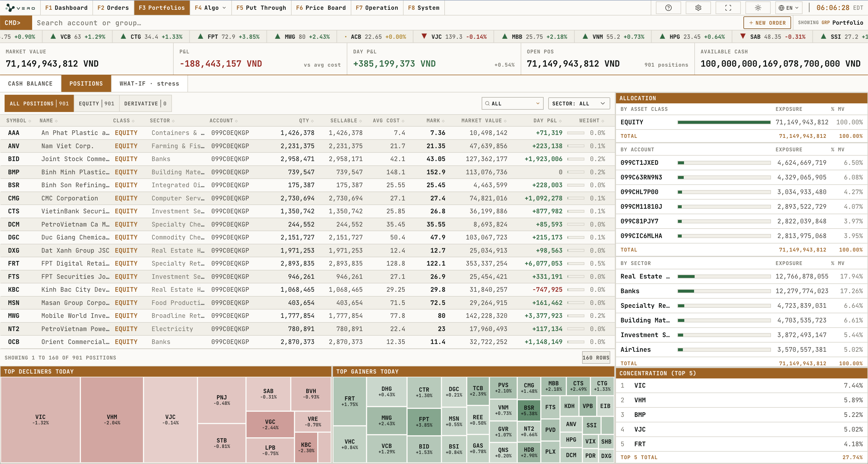Sort by QTY column header
Screen dimensions: 868x464
click(x=306, y=121)
